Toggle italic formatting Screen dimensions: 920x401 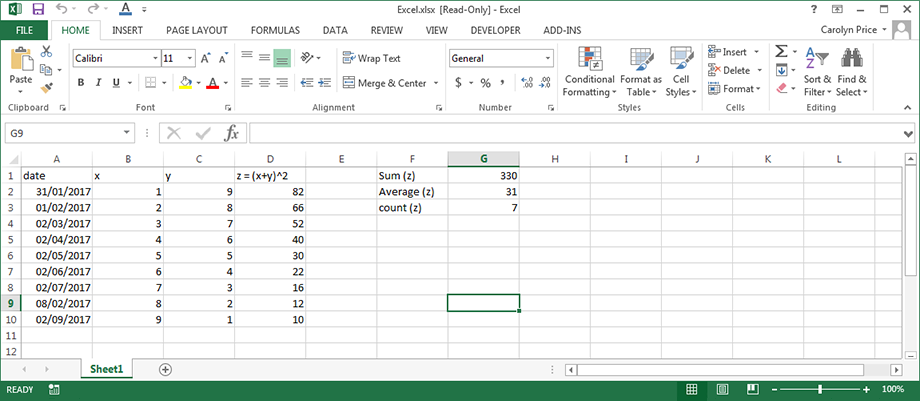(x=99, y=83)
